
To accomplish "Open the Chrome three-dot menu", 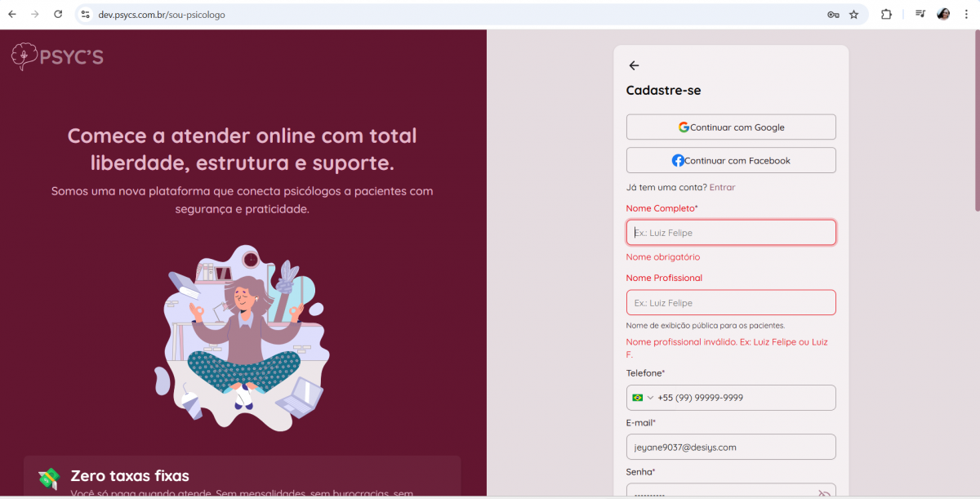I will (x=966, y=14).
